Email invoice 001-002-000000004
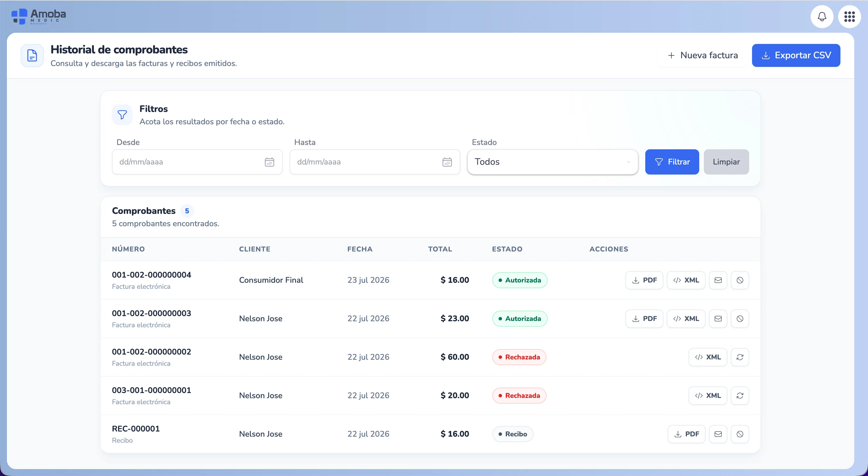868x476 pixels. tap(718, 280)
